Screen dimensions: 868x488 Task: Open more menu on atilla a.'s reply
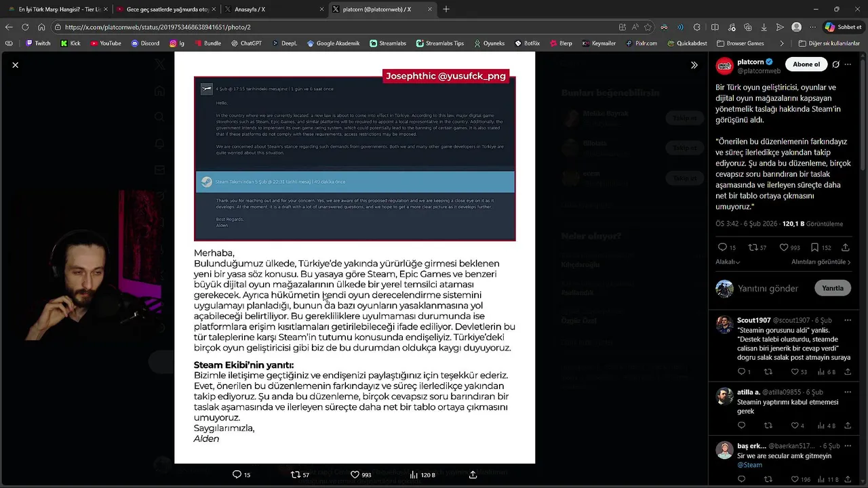point(848,392)
